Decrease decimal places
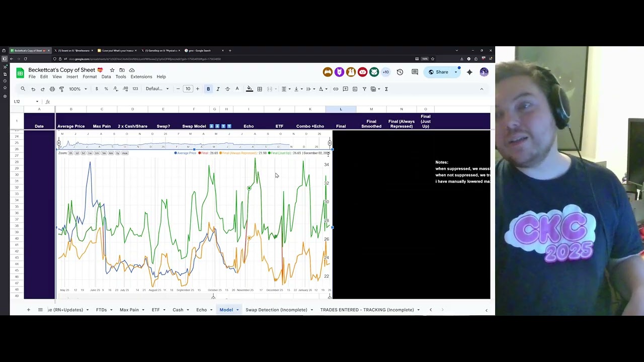 tap(116, 89)
